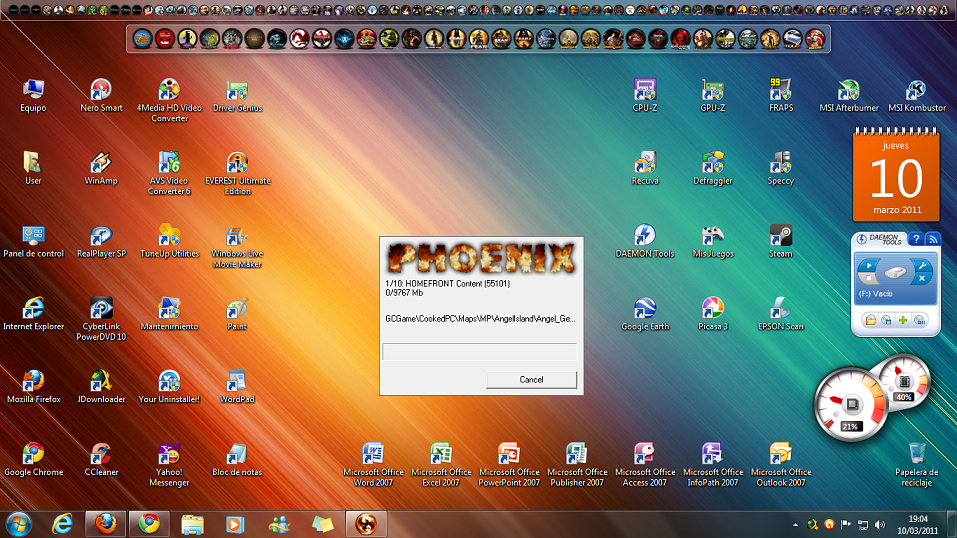This screenshot has height=538, width=957.
Task: Open Papelera de reciclaje icon
Action: click(x=917, y=465)
